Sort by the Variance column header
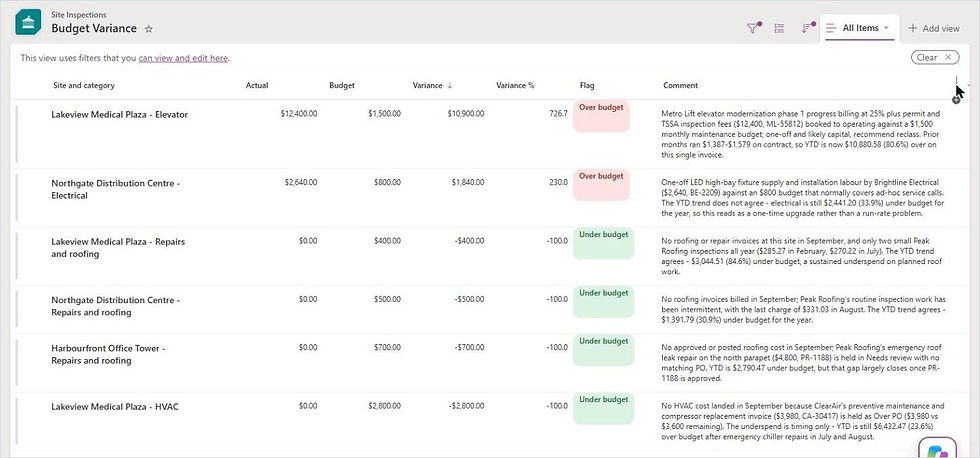This screenshot has width=980, height=458. click(x=432, y=86)
